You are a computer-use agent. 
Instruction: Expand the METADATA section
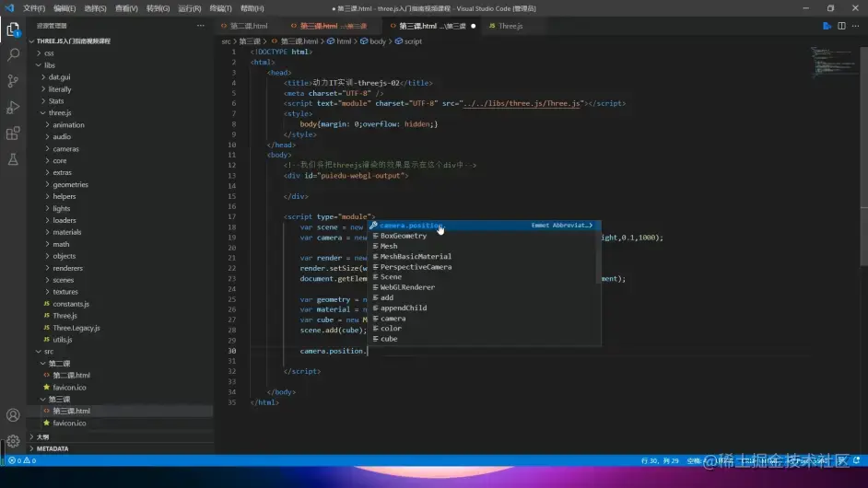(53, 448)
